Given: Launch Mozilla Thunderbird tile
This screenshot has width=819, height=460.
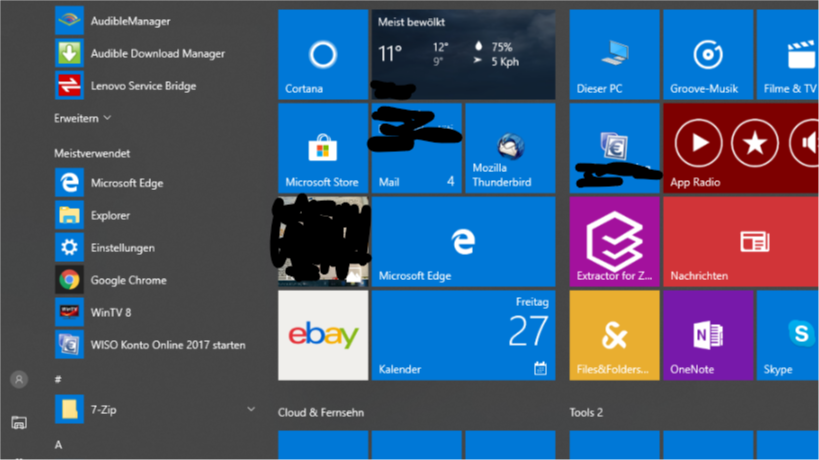Looking at the screenshot, I should 510,148.
